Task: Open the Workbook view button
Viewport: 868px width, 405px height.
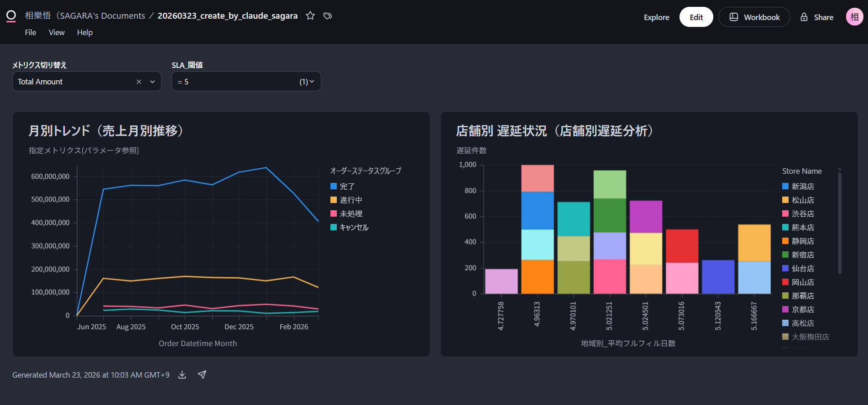Action: tap(754, 17)
